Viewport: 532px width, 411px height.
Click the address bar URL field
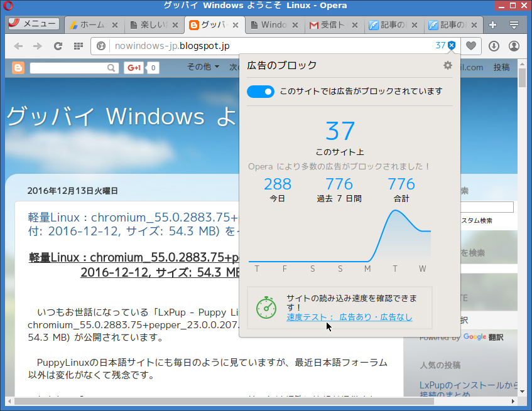click(271, 46)
